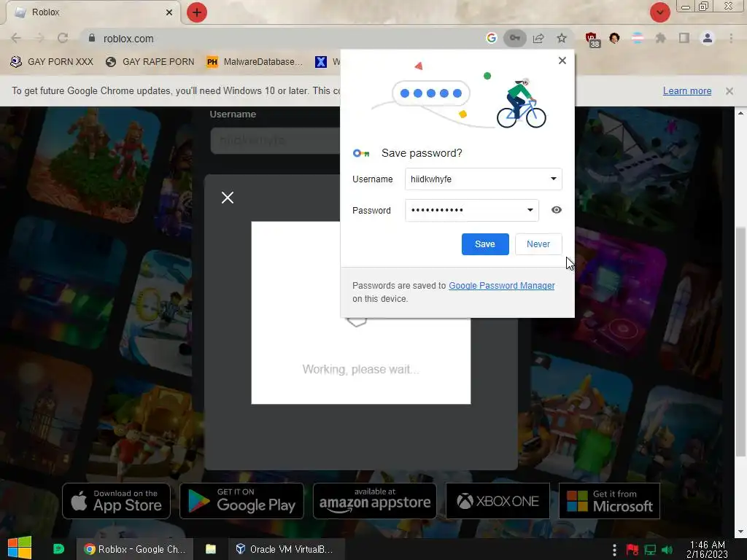The width and height of the screenshot is (747, 560).
Task: Open the Chrome profile avatar icon
Action: [x=708, y=38]
